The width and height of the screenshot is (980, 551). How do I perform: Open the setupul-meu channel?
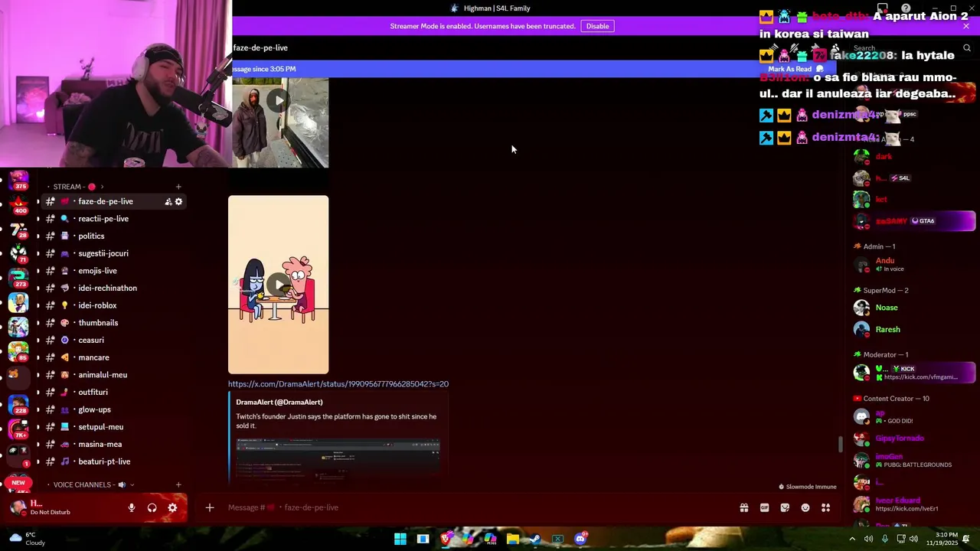[x=113, y=427]
